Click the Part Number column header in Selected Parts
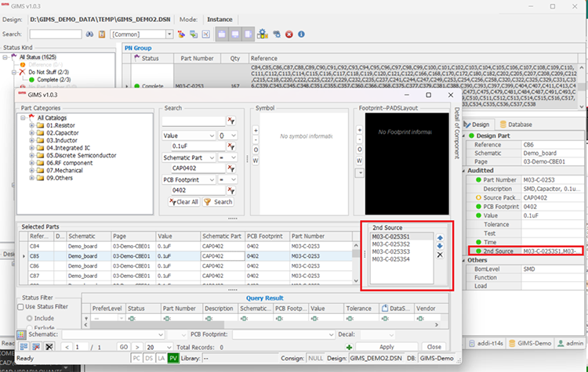Image resolution: width=588 pixels, height=372 pixels. coord(321,237)
